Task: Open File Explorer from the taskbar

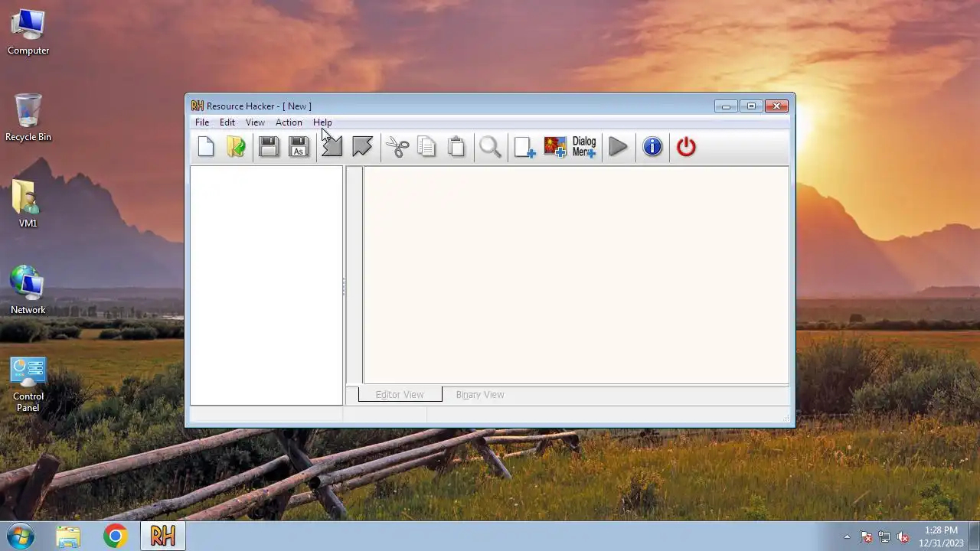Action: click(x=68, y=536)
